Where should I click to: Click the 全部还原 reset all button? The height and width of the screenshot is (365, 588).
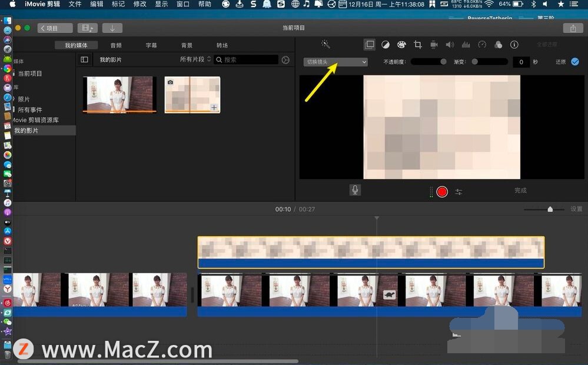click(x=547, y=45)
